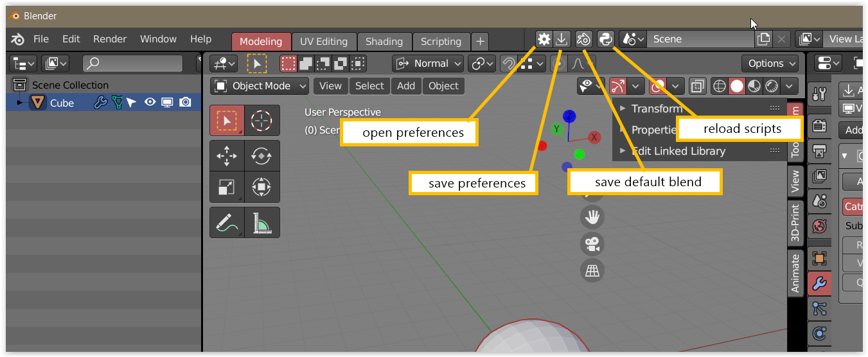Screen dimensions: 868x357
Task: Toggle camera view with camera icon
Action: tap(592, 244)
